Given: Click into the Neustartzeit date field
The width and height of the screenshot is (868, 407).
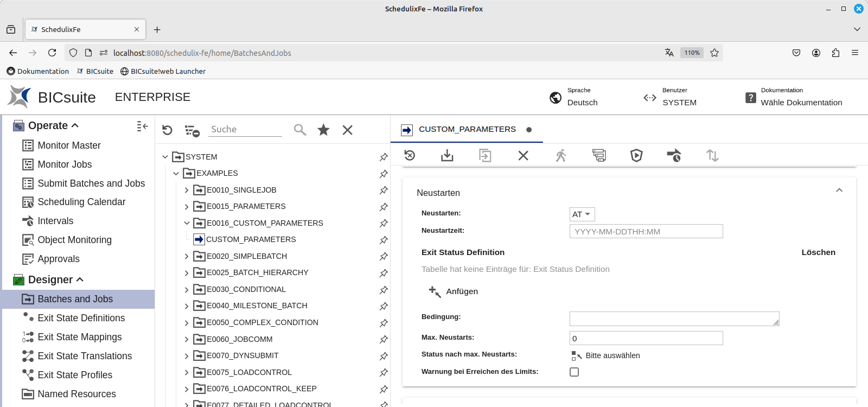Looking at the screenshot, I should click(646, 232).
